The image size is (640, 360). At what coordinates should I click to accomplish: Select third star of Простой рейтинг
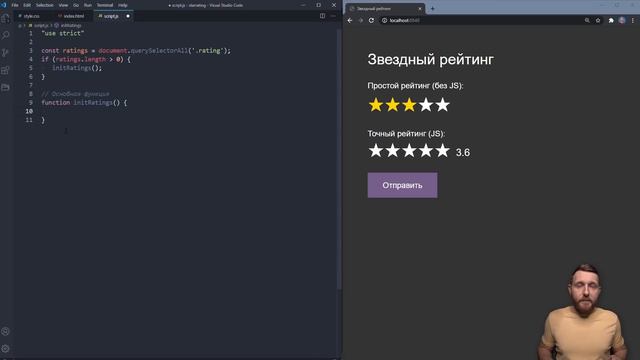click(x=409, y=105)
